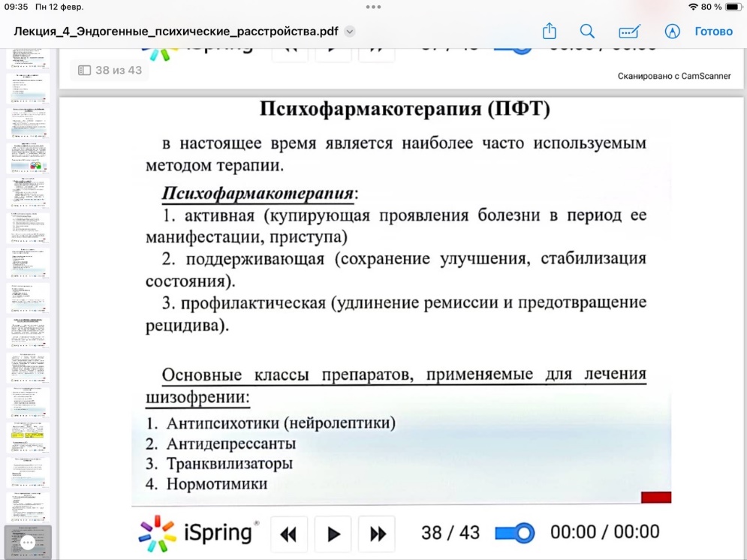Tap the 09:35 clock in the status bar
Viewport: 747px width, 560px height.
pos(17,7)
